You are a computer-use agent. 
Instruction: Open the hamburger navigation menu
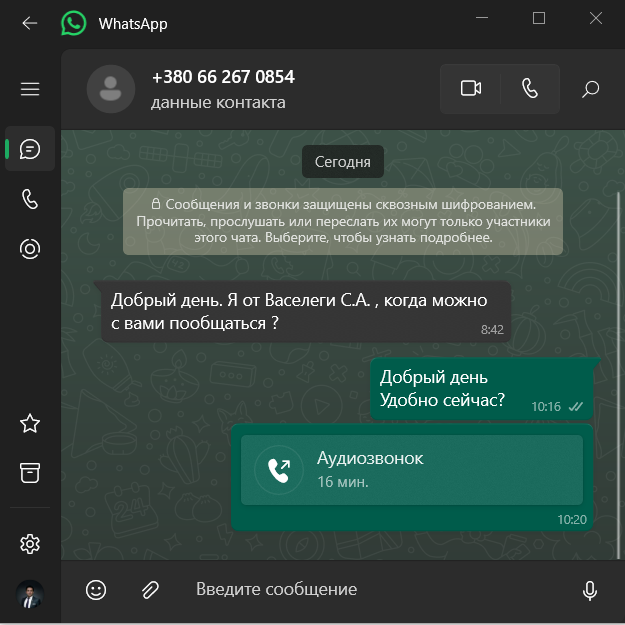click(30, 89)
